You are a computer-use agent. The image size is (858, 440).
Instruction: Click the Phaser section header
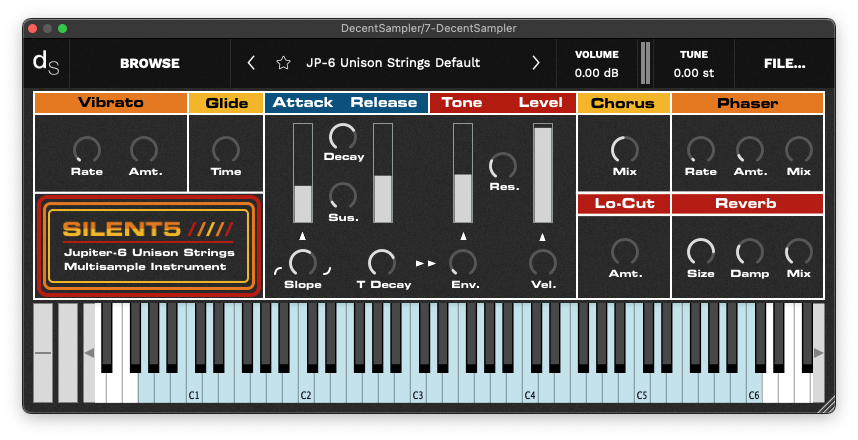(747, 103)
